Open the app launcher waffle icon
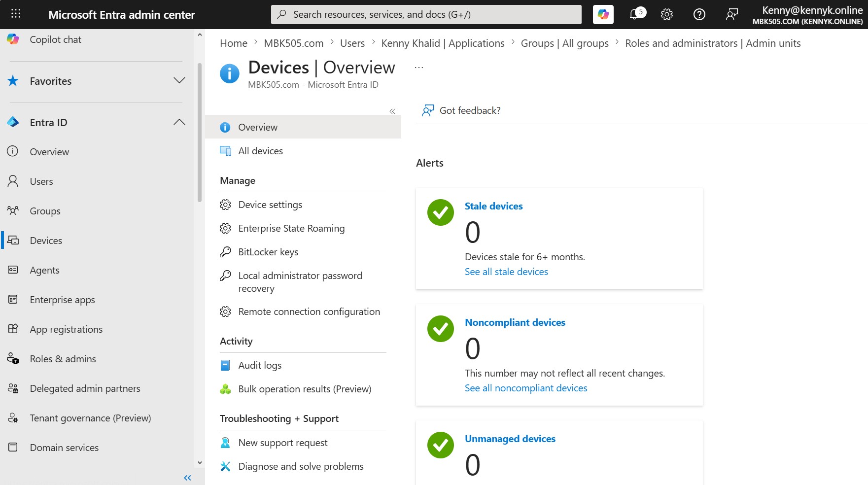 [x=16, y=14]
